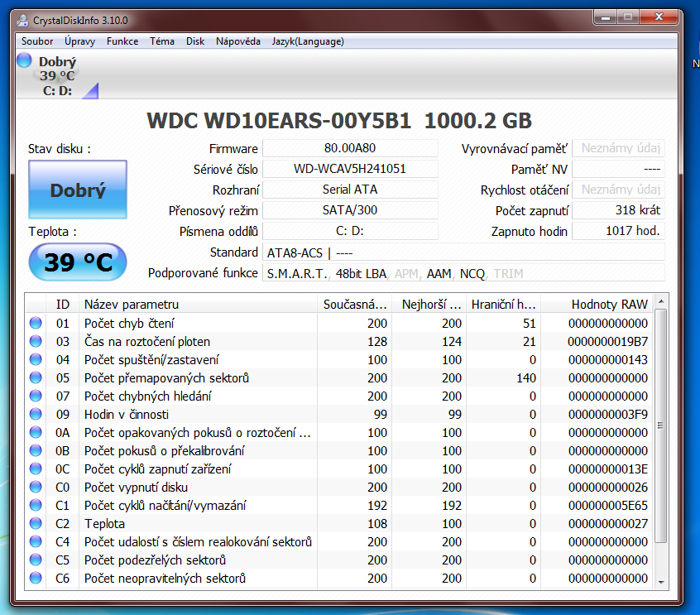Click status orb for attribute C6
Screen dimensions: 700x615
click(36, 578)
